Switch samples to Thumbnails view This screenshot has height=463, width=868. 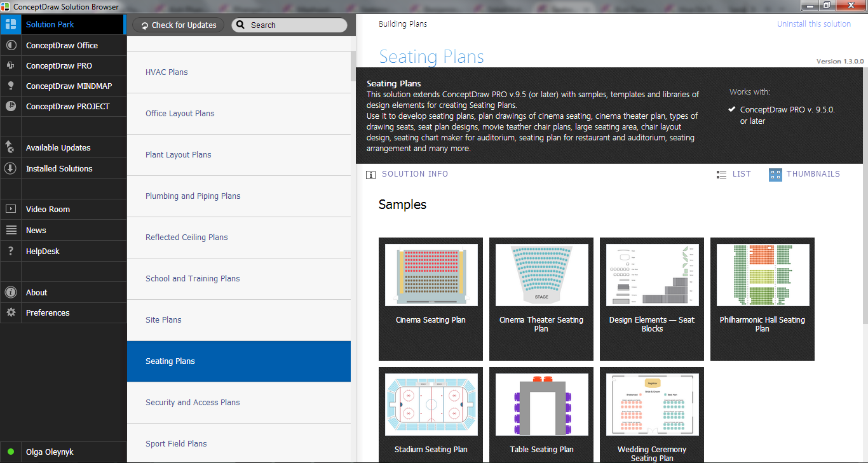(x=804, y=174)
